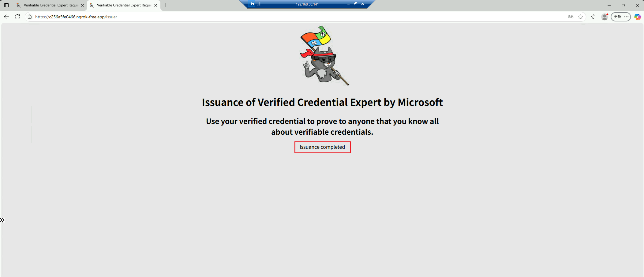Expand the sidebar double-chevron at left edge
The image size is (644, 277).
pyautogui.click(x=2, y=220)
